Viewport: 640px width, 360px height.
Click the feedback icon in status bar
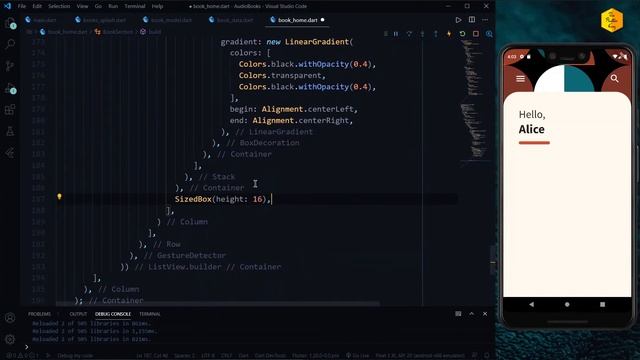[x=475, y=356]
